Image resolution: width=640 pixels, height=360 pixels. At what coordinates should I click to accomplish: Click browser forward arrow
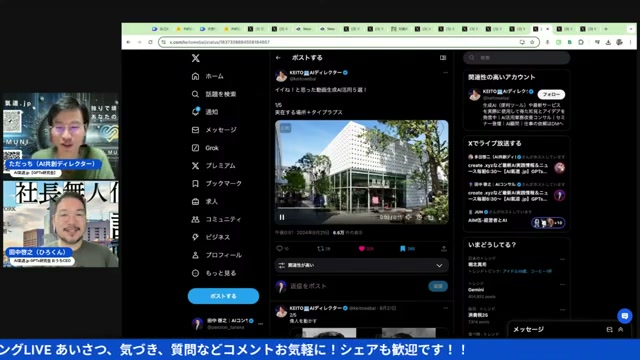point(140,42)
